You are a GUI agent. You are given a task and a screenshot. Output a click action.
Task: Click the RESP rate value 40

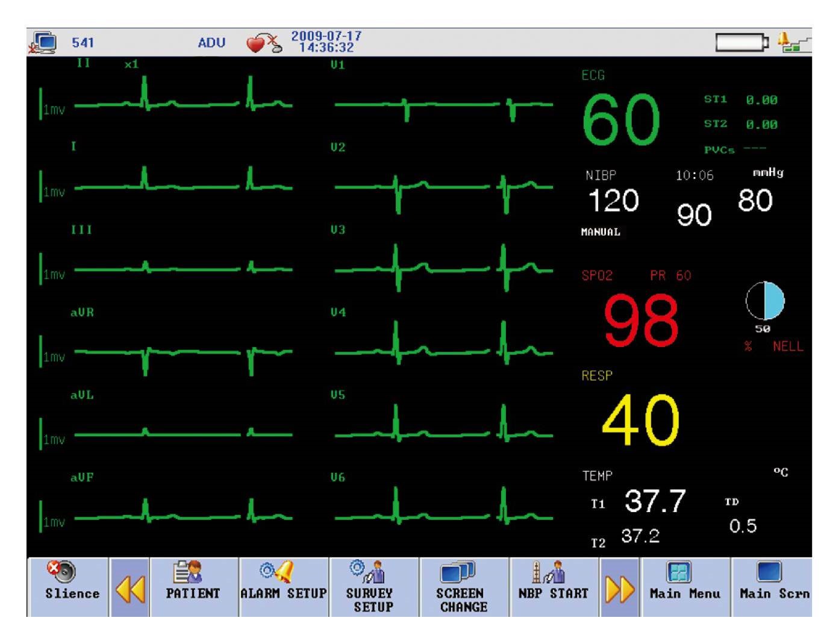point(640,420)
